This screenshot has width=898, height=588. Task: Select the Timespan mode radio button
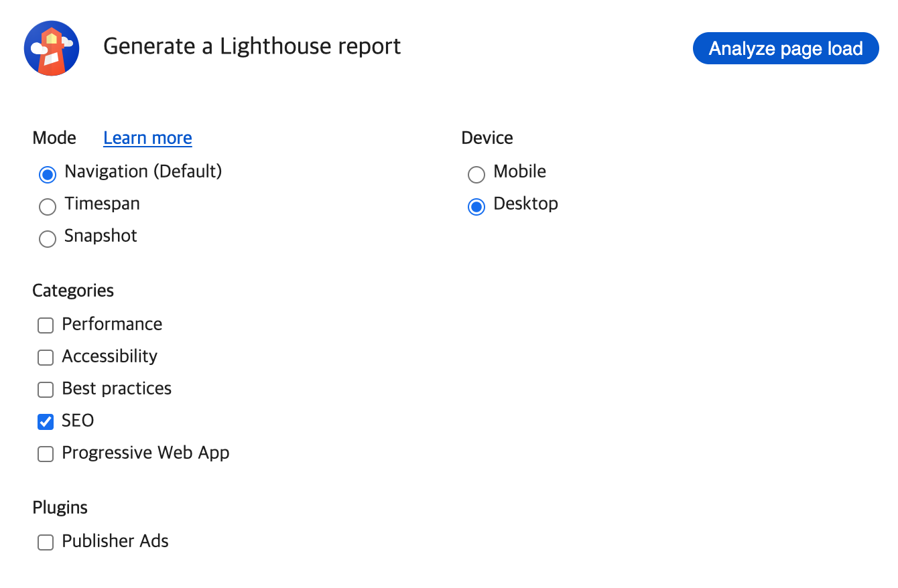pyautogui.click(x=47, y=207)
